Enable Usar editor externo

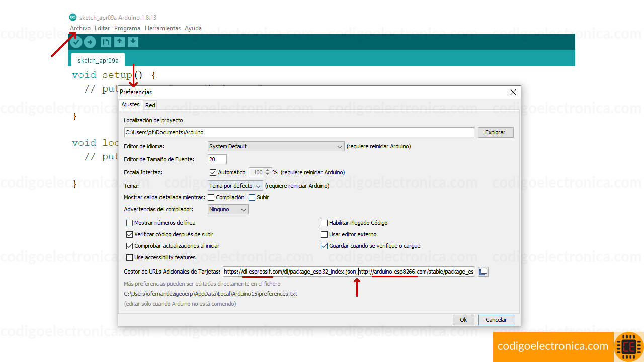coord(325,234)
